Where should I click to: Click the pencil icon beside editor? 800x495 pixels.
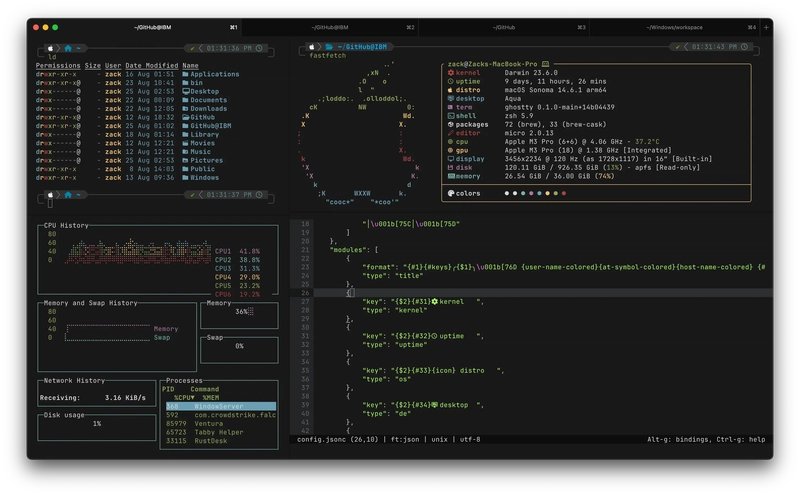click(451, 133)
